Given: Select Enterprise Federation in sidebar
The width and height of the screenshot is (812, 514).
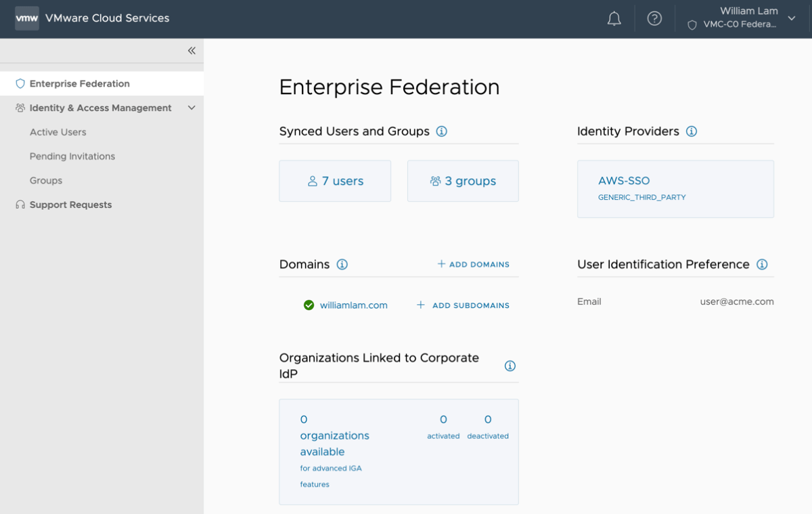Looking at the screenshot, I should pyautogui.click(x=101, y=84).
